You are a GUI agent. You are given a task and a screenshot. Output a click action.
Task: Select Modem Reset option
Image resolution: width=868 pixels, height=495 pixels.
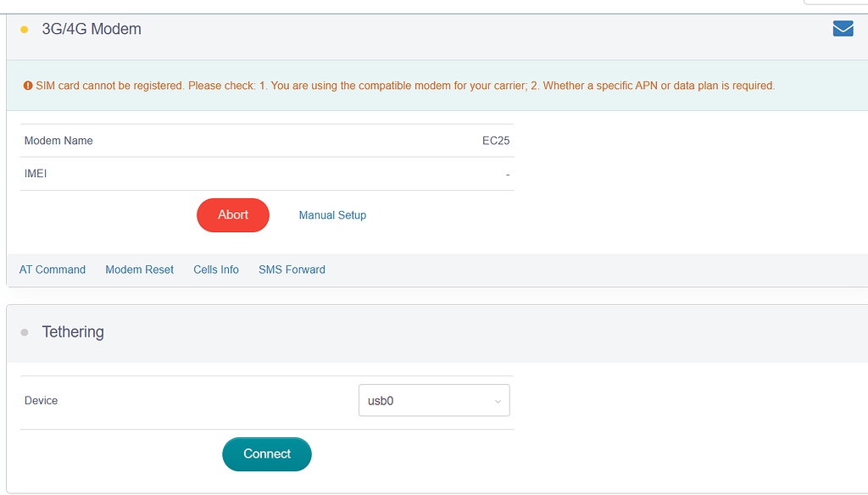[139, 270]
